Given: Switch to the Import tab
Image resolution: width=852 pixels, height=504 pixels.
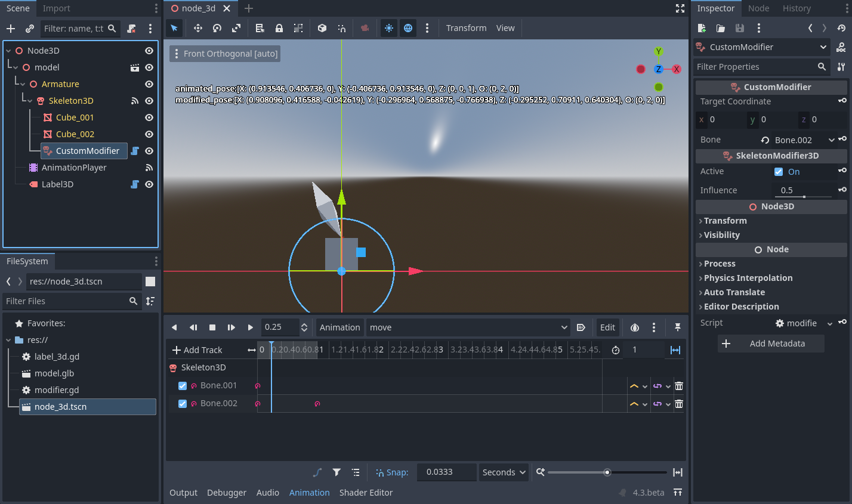Looking at the screenshot, I should (x=56, y=8).
